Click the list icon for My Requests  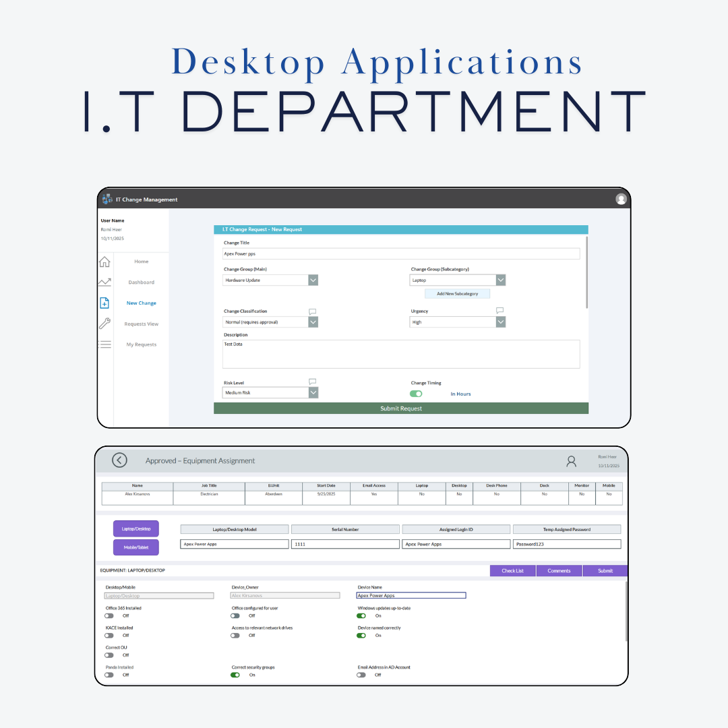[x=105, y=344]
